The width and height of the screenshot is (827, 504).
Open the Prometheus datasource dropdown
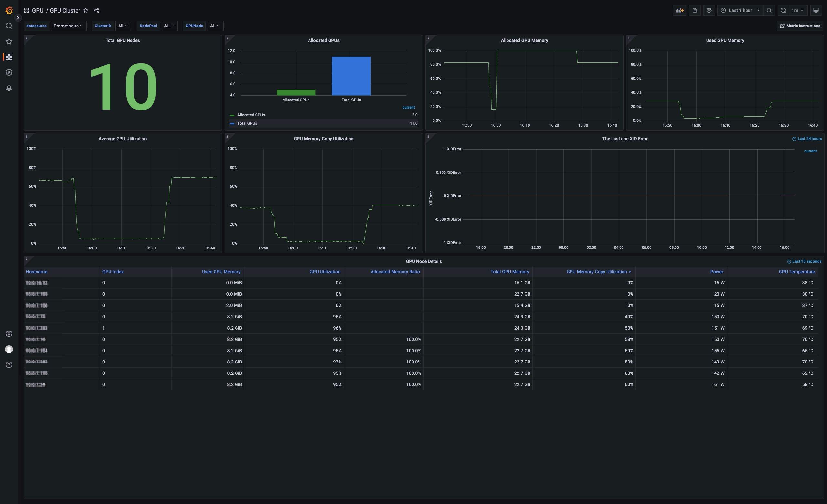click(68, 26)
